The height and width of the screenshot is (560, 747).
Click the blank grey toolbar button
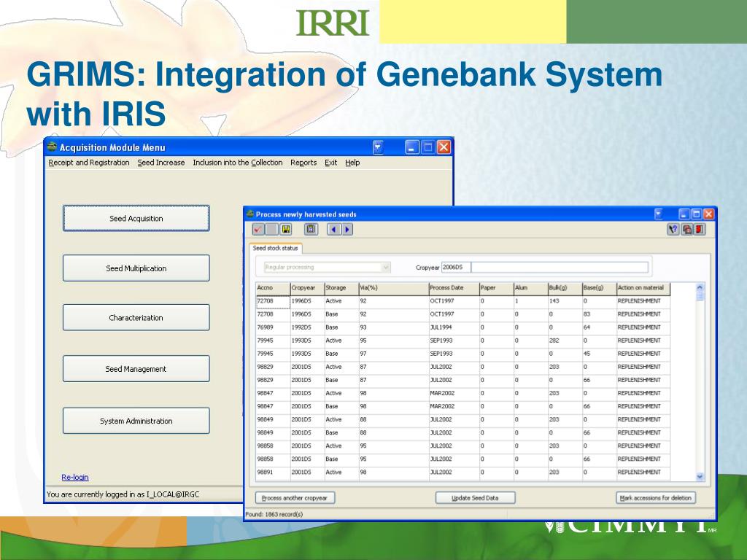pyautogui.click(x=271, y=230)
